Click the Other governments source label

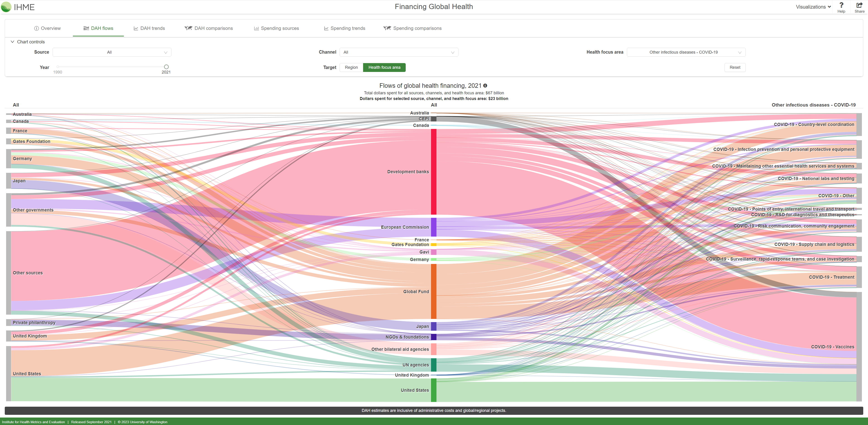(33, 210)
